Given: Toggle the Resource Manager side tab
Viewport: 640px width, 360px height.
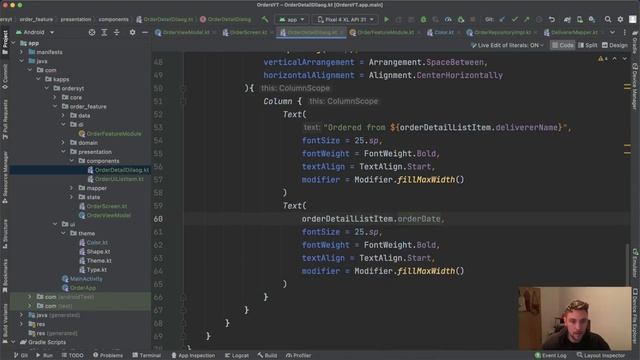Looking at the screenshot, I should click(x=5, y=177).
